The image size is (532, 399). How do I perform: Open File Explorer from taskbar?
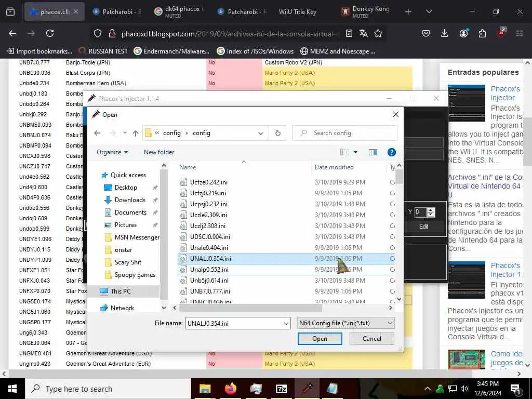click(x=205, y=389)
